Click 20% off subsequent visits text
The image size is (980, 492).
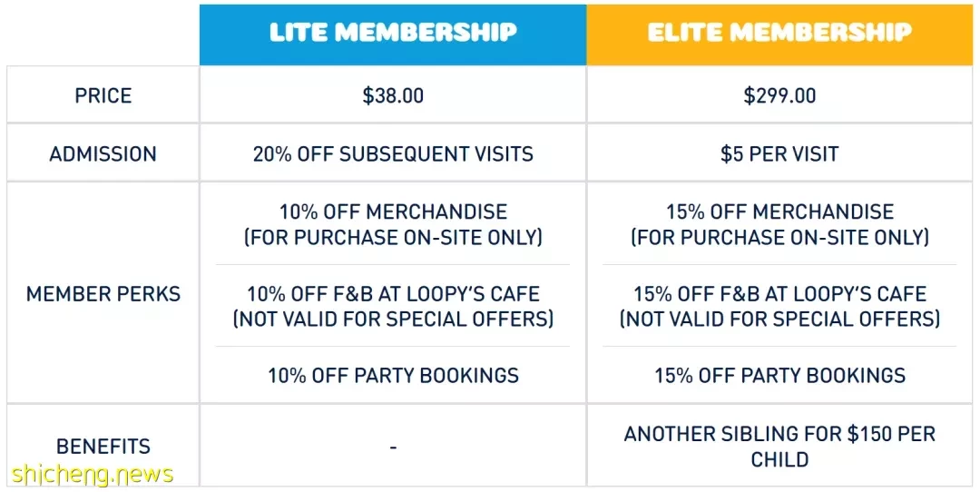tap(393, 153)
